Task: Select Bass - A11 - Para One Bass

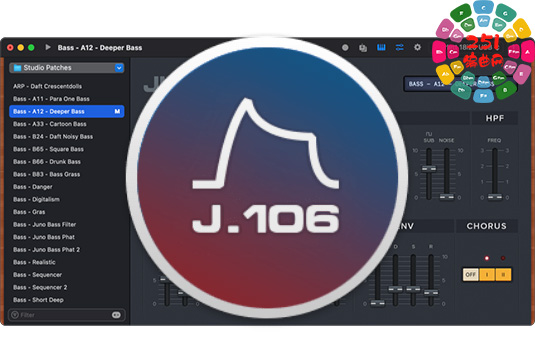Action: [x=52, y=99]
